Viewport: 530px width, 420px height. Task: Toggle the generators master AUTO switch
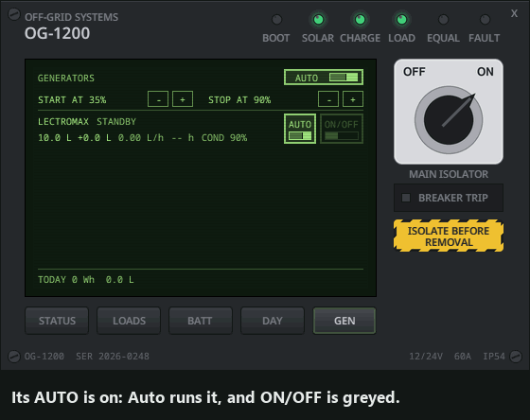[324, 78]
